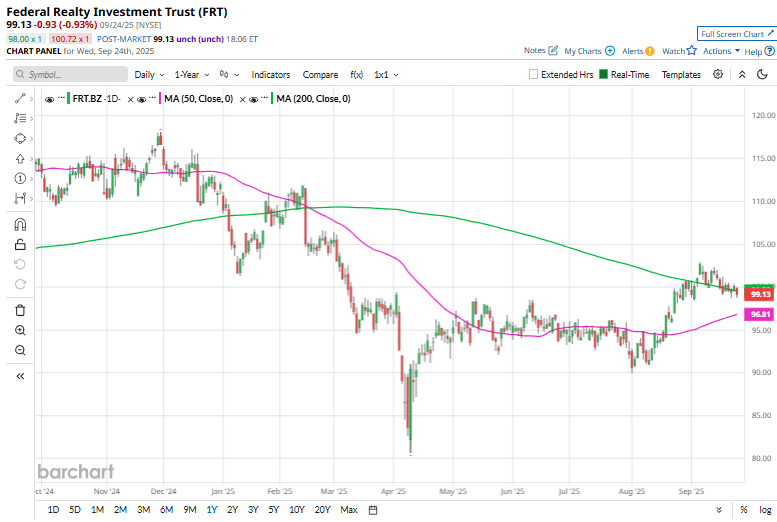Select the numbered annotation tool
The height and width of the screenshot is (522, 777).
20,178
